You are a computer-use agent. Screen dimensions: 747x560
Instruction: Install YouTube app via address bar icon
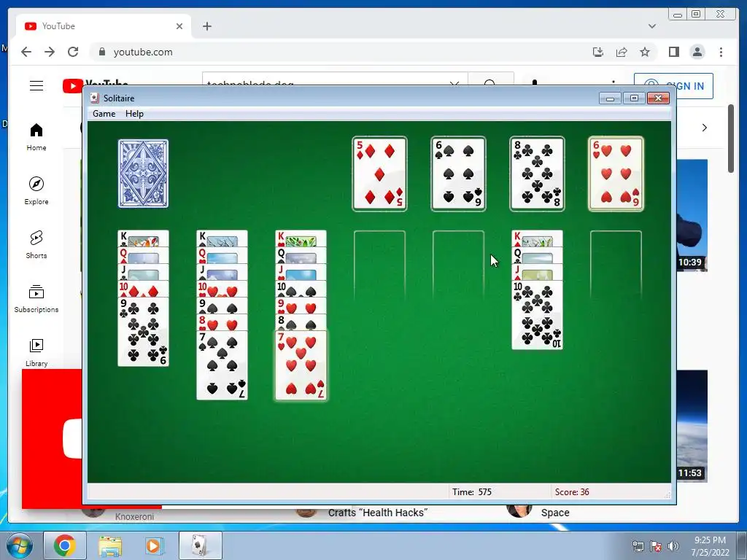(x=598, y=52)
